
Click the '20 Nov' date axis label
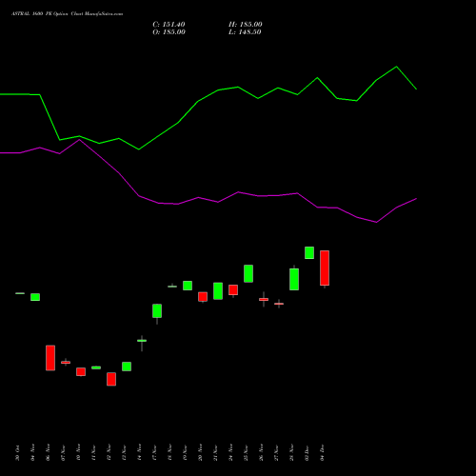(200, 452)
